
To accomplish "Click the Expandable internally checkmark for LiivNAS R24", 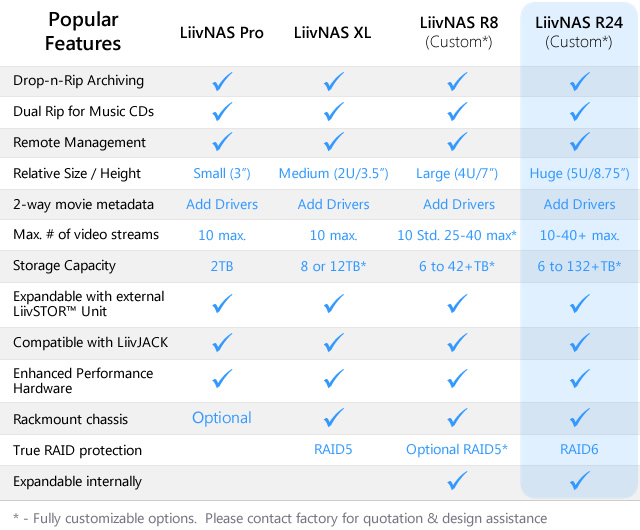I will click(580, 482).
